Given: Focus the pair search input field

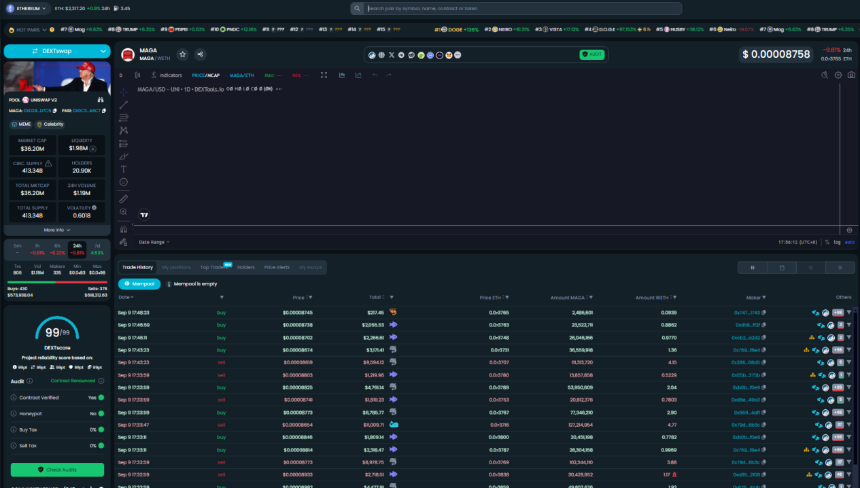Looking at the screenshot, I should point(522,8).
